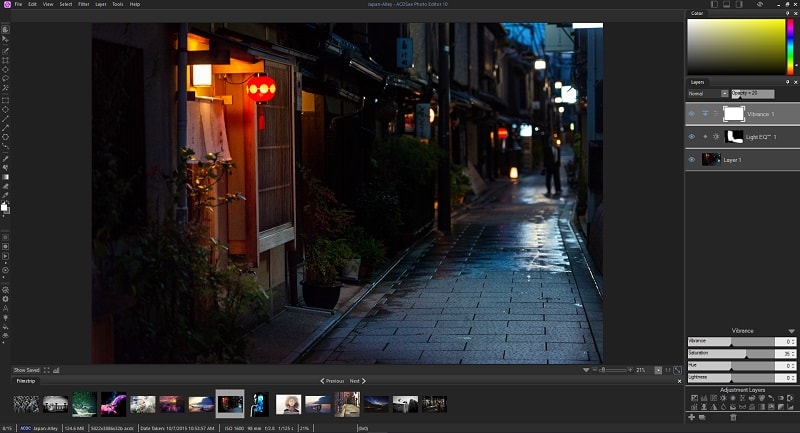Click the full screen zoom icon bottom right

[677, 370]
